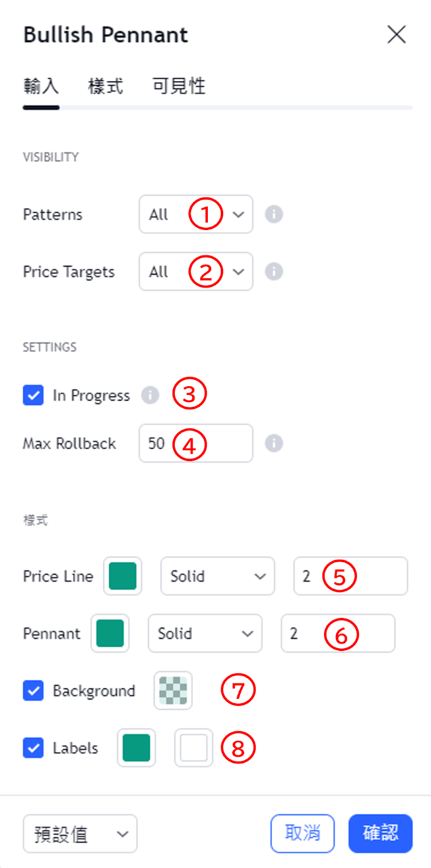Viewport: 431px width, 868px height.
Task: Click the 確認 button
Action: [381, 833]
